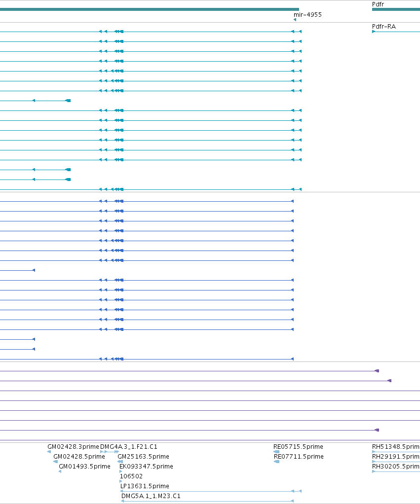Click the RH51348.5prime label
420x504 pixels.
(396, 446)
